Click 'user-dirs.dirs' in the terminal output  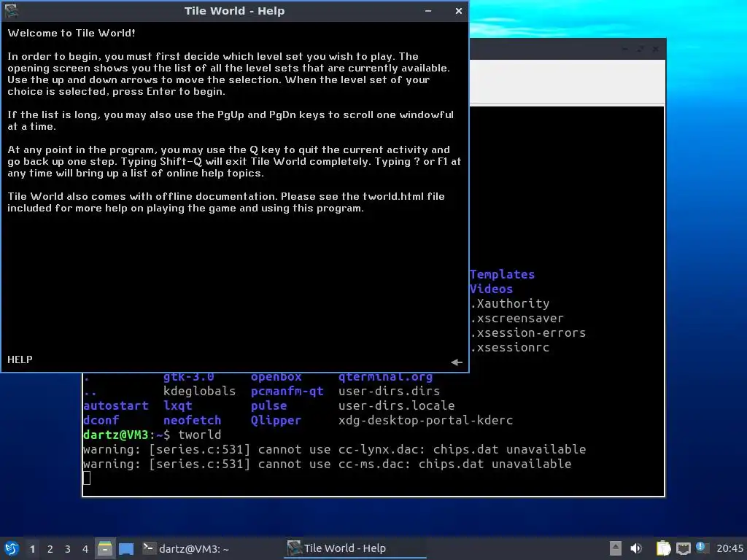tap(390, 391)
